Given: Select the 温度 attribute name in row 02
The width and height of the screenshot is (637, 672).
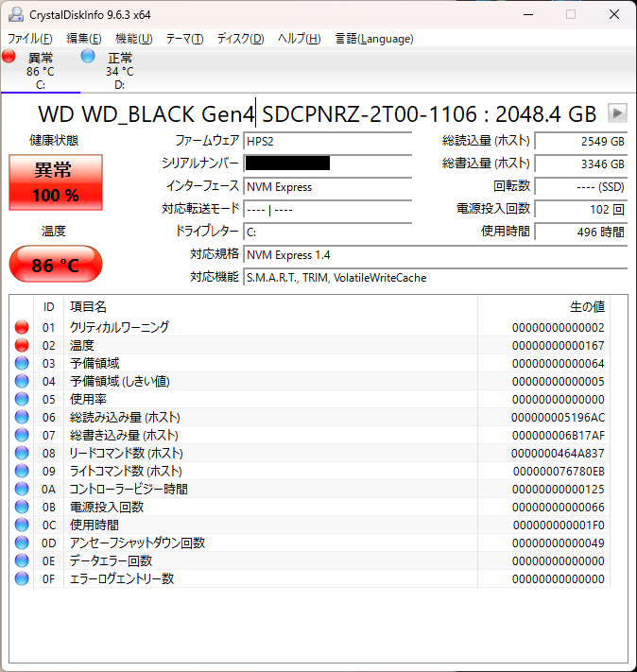Looking at the screenshot, I should pos(82,345).
